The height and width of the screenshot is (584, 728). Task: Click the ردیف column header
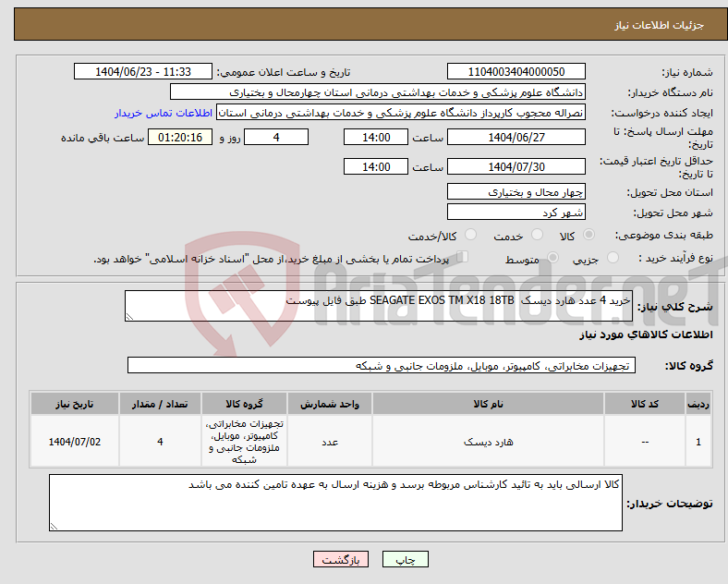pyautogui.click(x=698, y=404)
